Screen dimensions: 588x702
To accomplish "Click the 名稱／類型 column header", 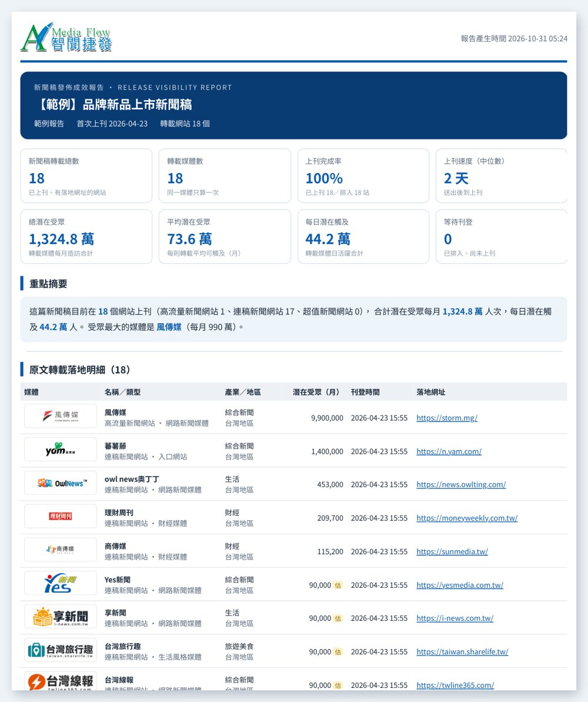I will coord(122,392).
